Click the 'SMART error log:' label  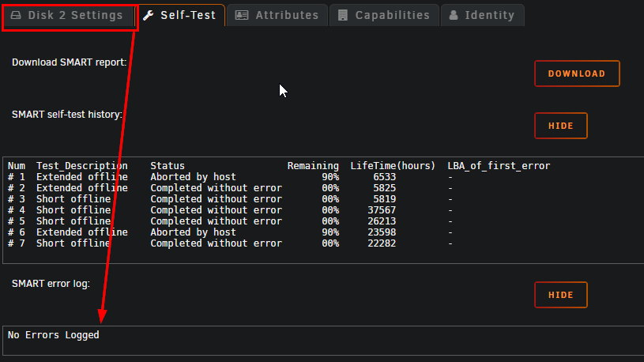click(51, 284)
